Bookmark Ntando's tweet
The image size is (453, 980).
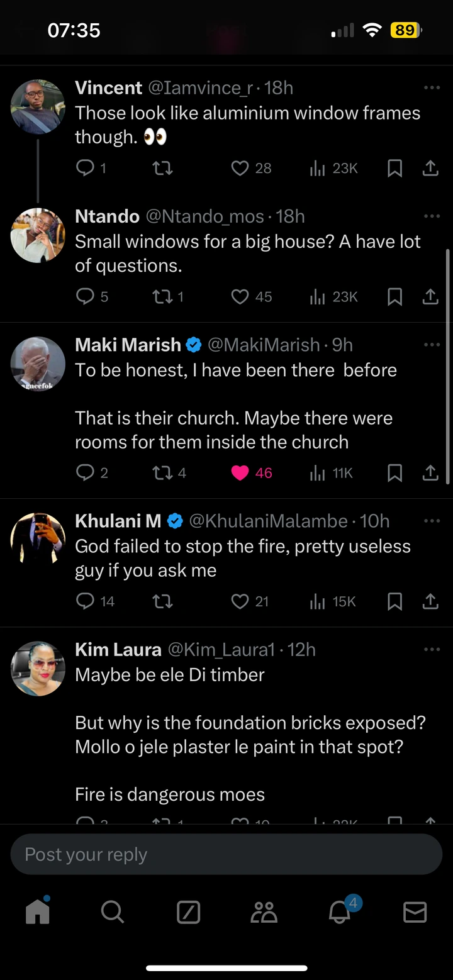coord(394,296)
